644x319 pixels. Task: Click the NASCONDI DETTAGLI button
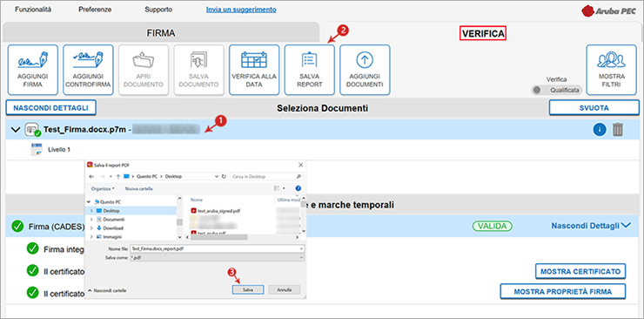click(51, 108)
